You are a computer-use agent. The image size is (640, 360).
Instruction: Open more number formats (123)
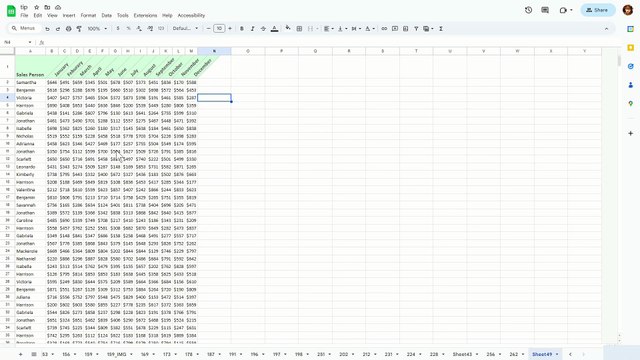point(161,29)
